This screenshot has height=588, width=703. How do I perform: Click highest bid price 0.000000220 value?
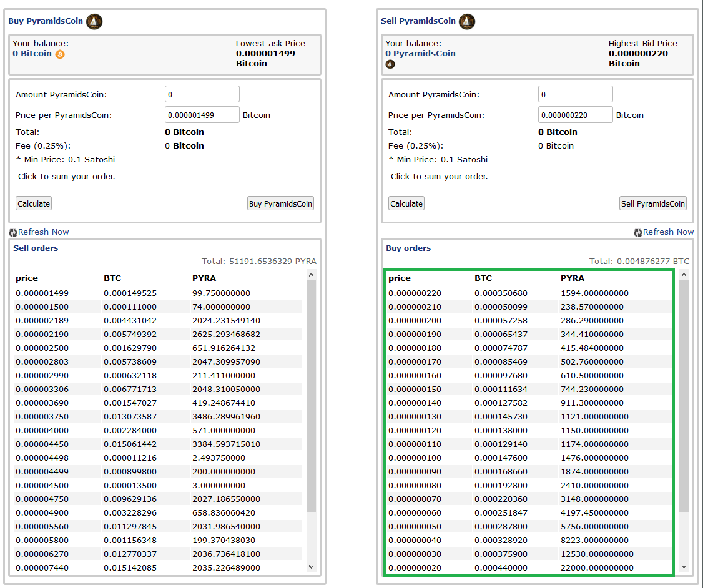638,53
